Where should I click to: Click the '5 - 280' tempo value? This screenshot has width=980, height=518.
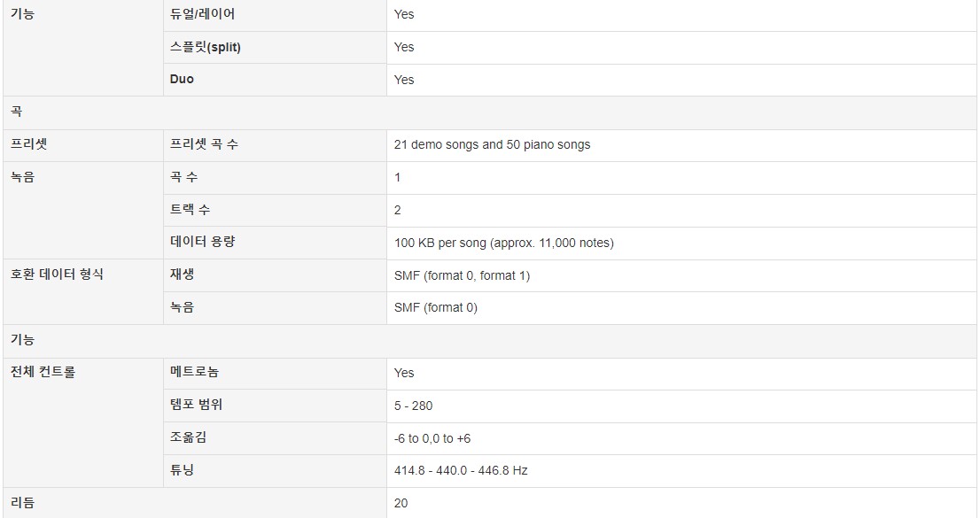coord(413,406)
